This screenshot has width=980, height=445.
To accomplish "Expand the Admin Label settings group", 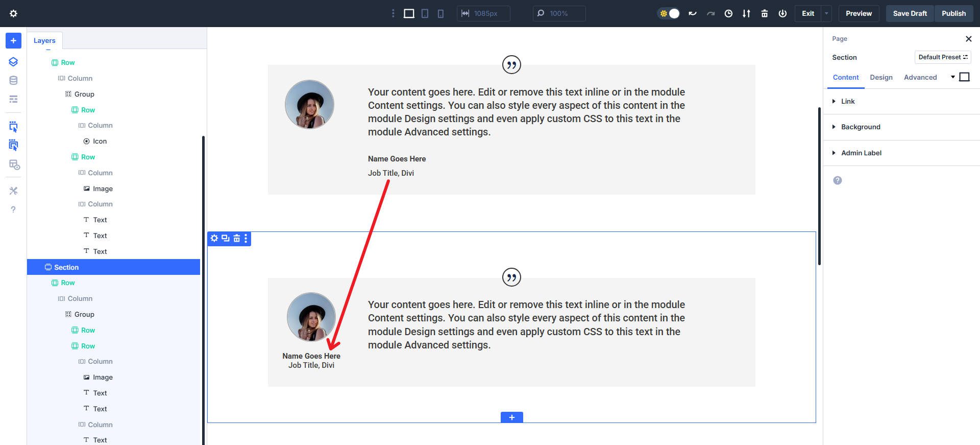I will [861, 153].
